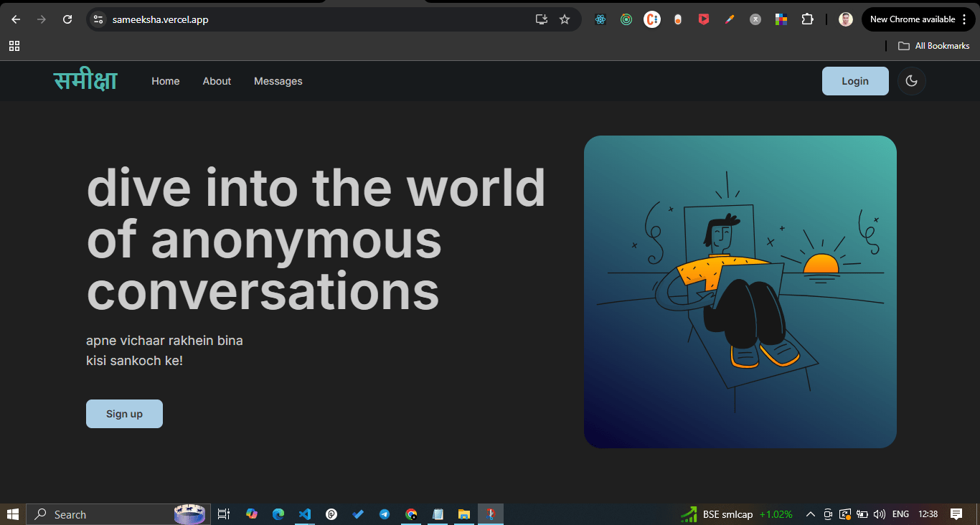This screenshot has height=525, width=980.
Task: Open the Extensions puzzle menu
Action: click(807, 19)
